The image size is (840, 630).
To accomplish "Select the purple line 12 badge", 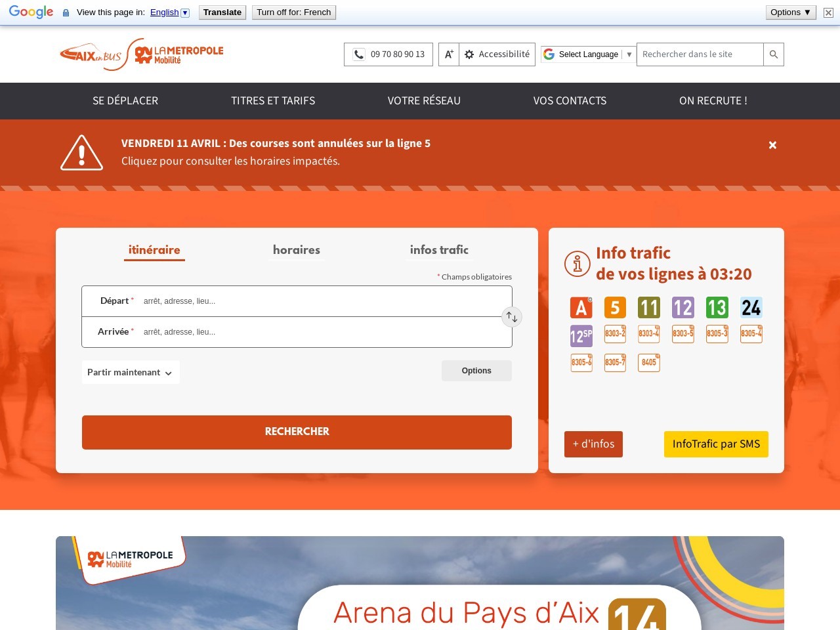I will click(x=683, y=308).
